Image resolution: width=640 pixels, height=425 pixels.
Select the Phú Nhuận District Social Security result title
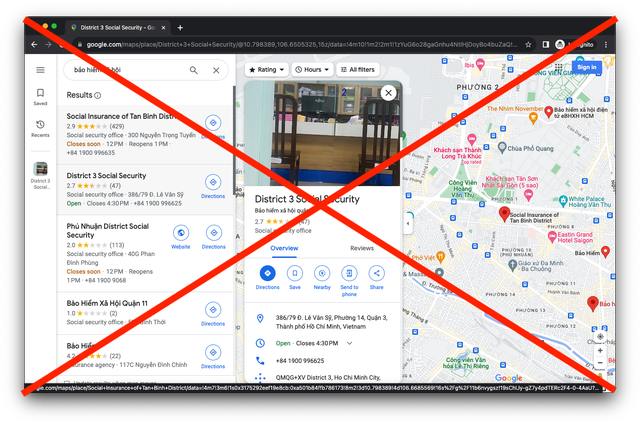pyautogui.click(x=108, y=231)
